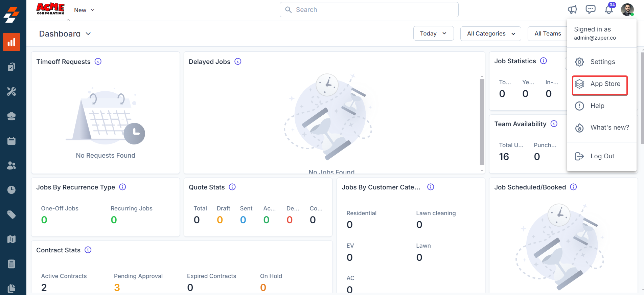Expand the All Categories dropdown

490,33
